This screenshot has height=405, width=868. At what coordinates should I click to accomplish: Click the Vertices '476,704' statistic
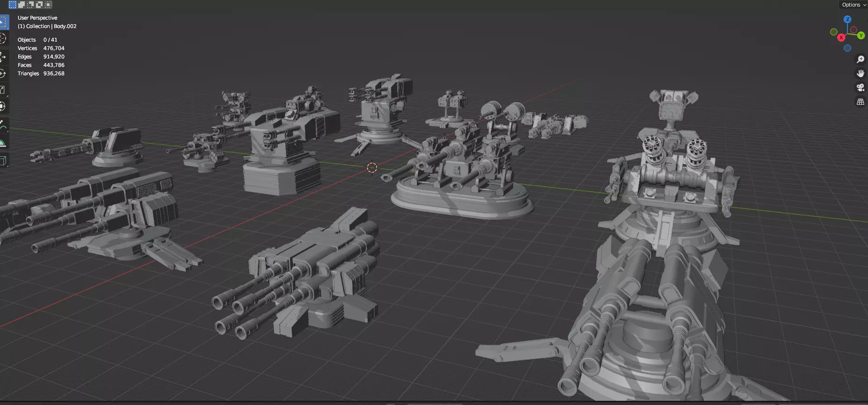[54, 48]
